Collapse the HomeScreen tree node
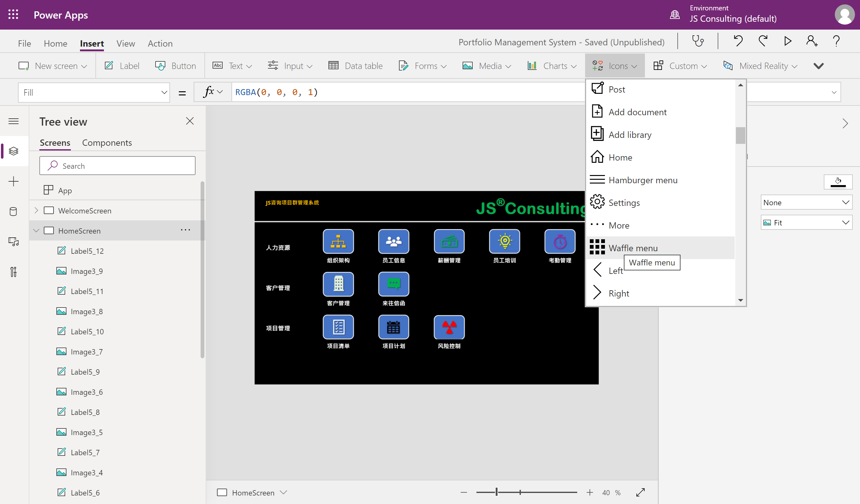860x504 pixels. (37, 230)
